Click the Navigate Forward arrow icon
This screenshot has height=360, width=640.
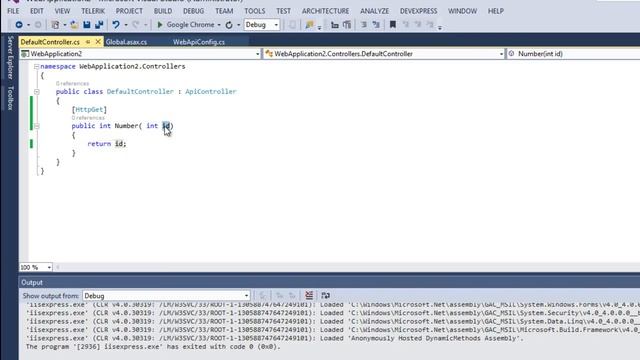(38, 25)
